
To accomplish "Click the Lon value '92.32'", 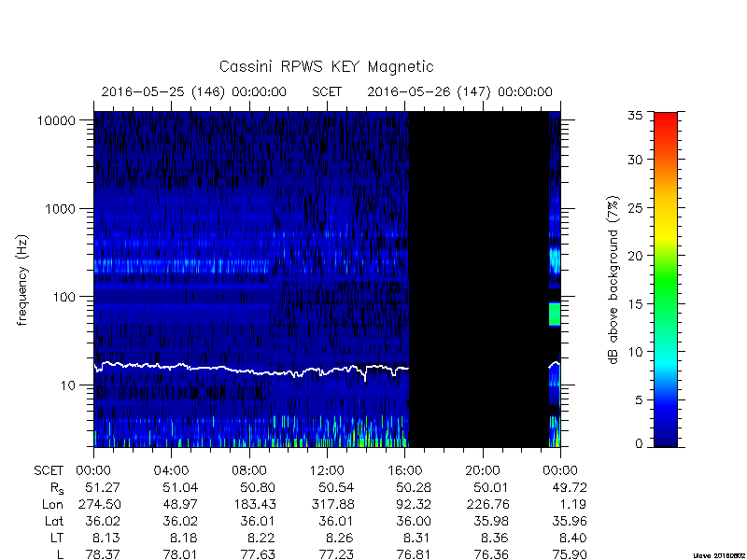I will coord(414,504).
